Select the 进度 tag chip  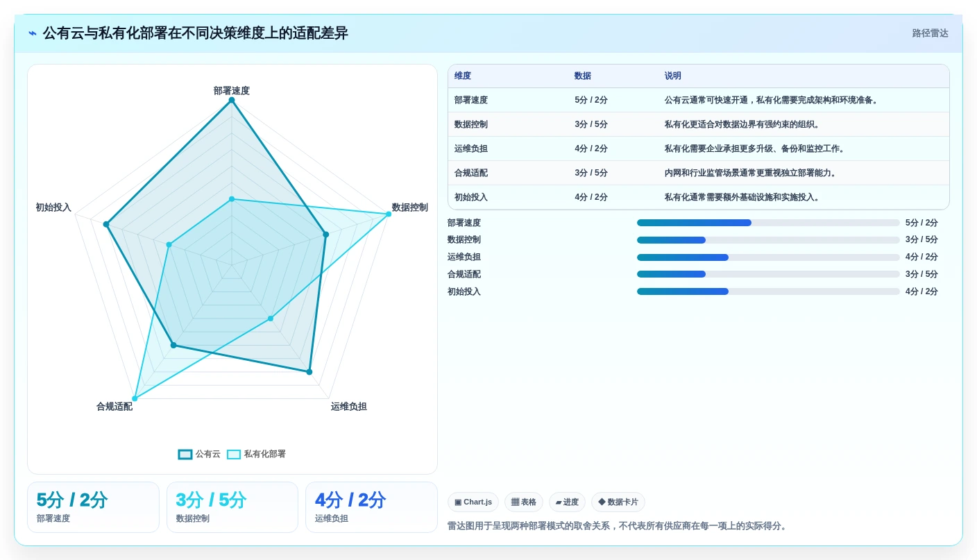coord(567,502)
